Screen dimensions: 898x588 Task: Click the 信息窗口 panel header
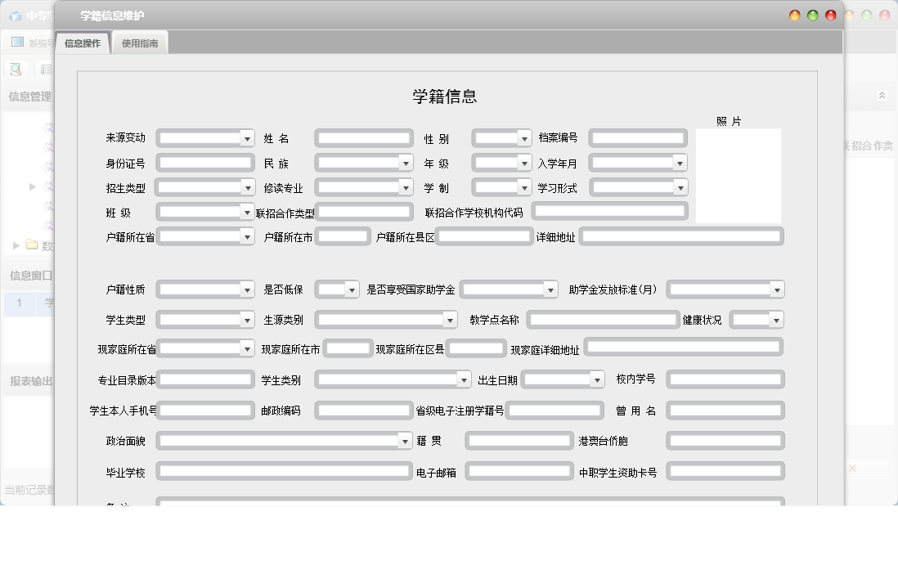29,276
